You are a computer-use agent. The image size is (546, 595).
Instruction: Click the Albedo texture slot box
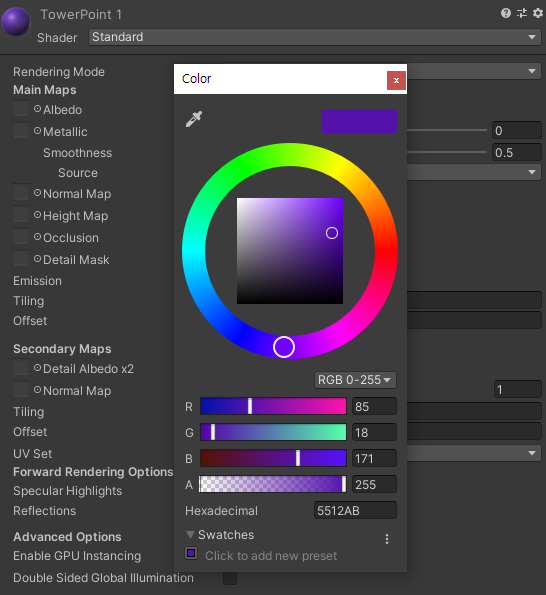(x=21, y=109)
